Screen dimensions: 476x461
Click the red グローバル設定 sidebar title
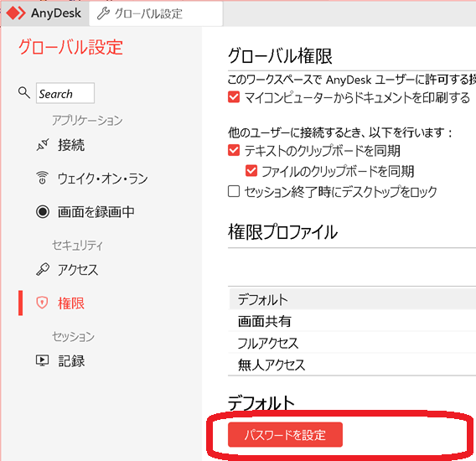click(x=70, y=48)
